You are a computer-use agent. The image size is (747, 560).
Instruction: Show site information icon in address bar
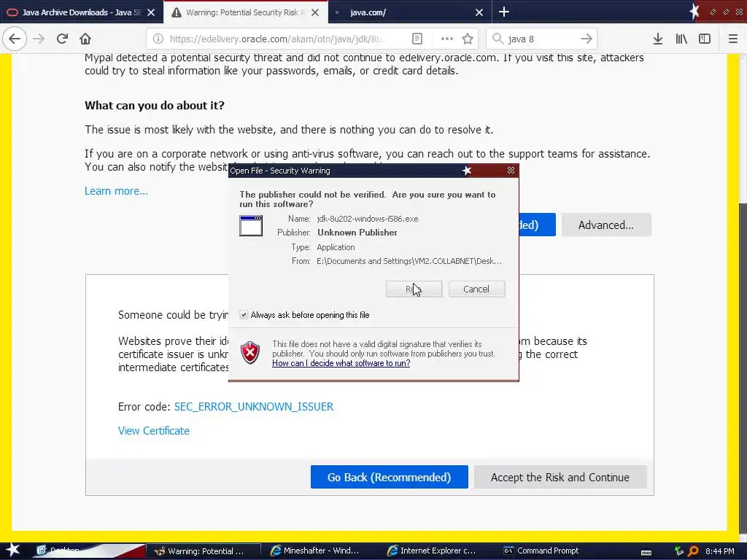click(x=158, y=39)
